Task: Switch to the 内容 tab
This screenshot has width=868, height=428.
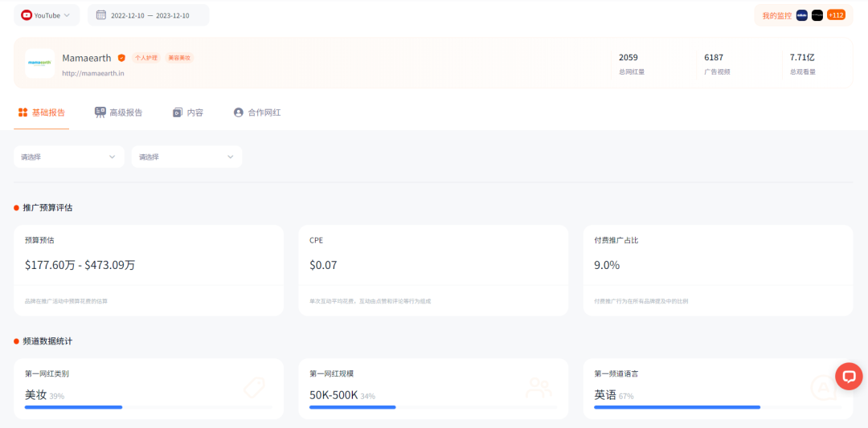Action: pyautogui.click(x=187, y=112)
